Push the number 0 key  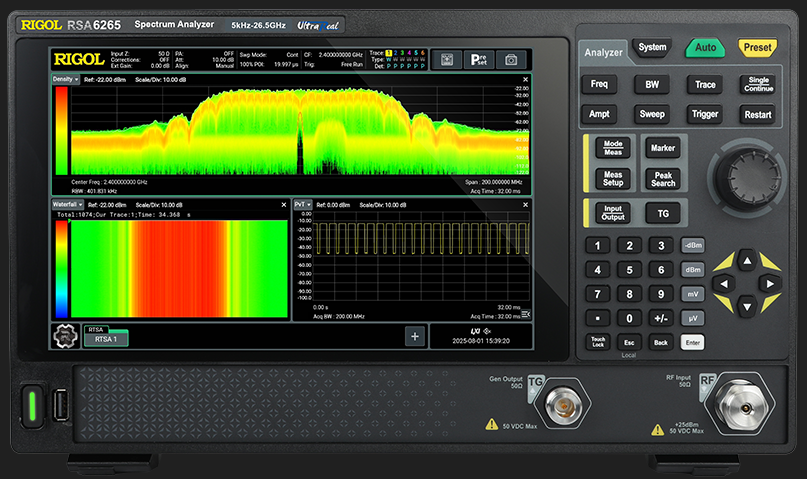click(629, 318)
